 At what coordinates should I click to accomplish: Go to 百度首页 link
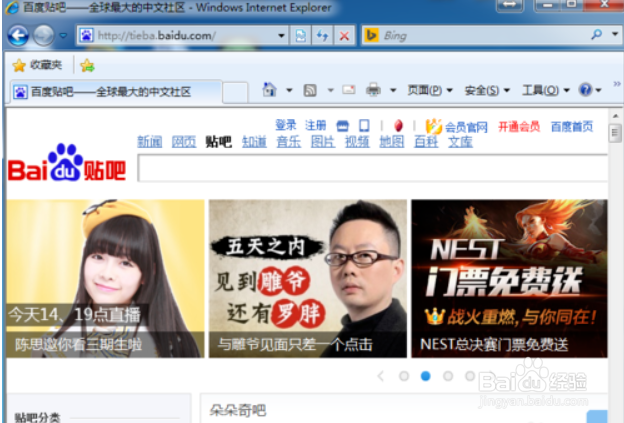pyautogui.click(x=572, y=127)
